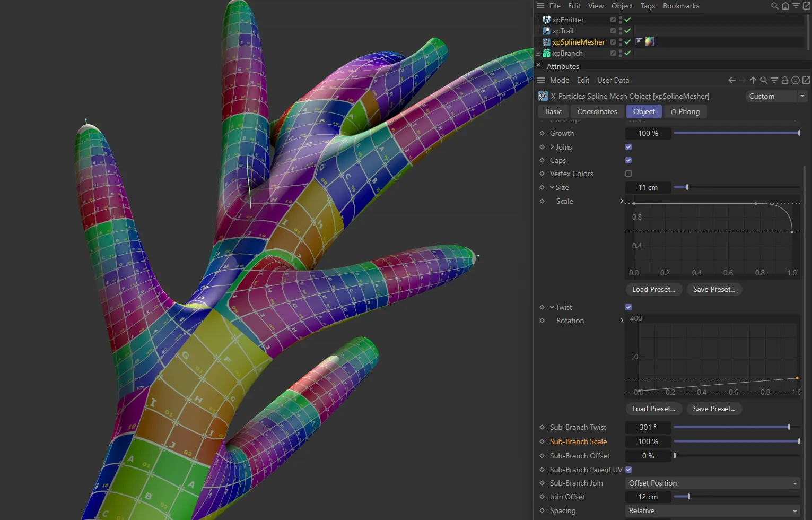Expand the xpBranch tree item
This screenshot has height=520, width=812.
pos(538,53)
